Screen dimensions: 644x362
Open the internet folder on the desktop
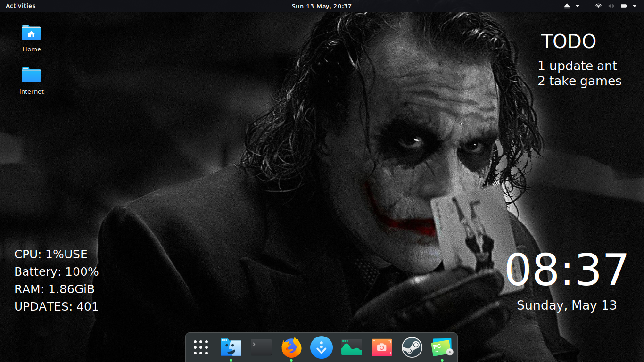(31, 81)
